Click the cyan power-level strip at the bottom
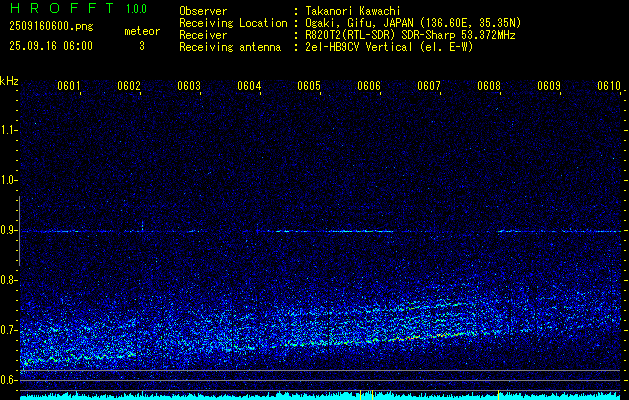Screen dimensions: 629x400 click(x=321, y=396)
